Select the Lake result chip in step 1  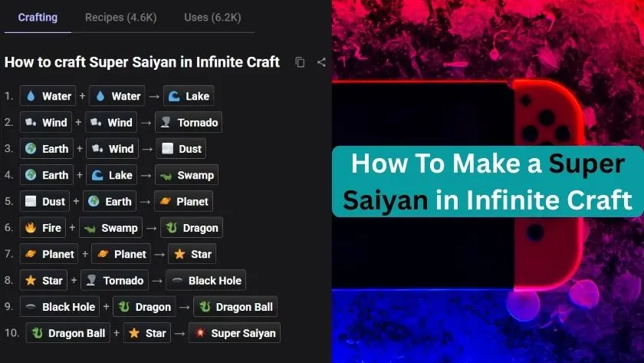pyautogui.click(x=189, y=96)
